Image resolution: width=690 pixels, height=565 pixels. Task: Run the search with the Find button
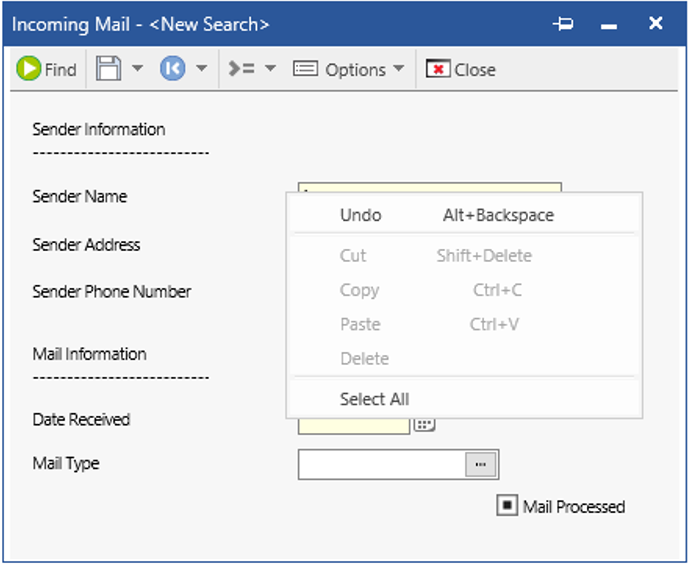click(47, 69)
